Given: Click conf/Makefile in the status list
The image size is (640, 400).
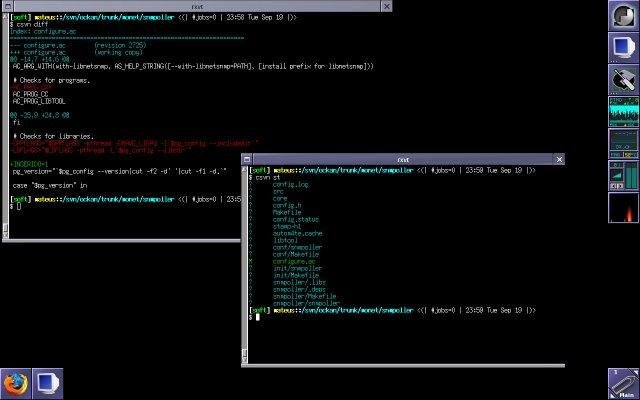Looking at the screenshot, I should pyautogui.click(x=296, y=254).
